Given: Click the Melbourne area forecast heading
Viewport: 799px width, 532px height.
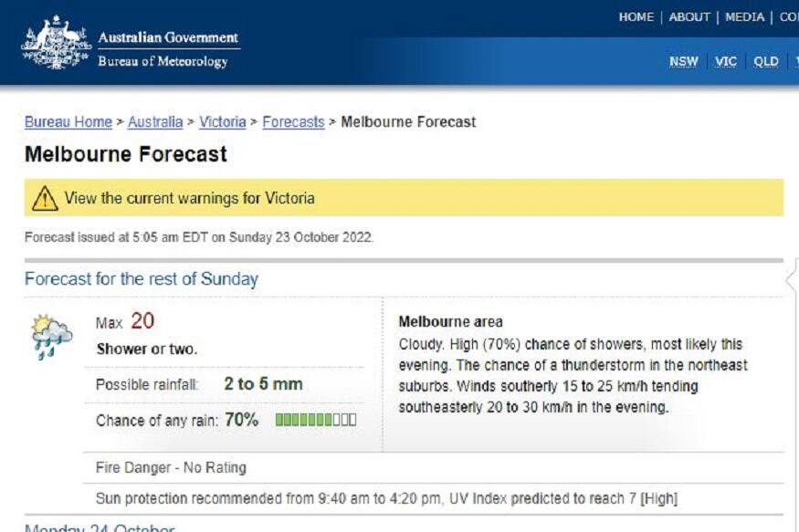Looking at the screenshot, I should (451, 322).
